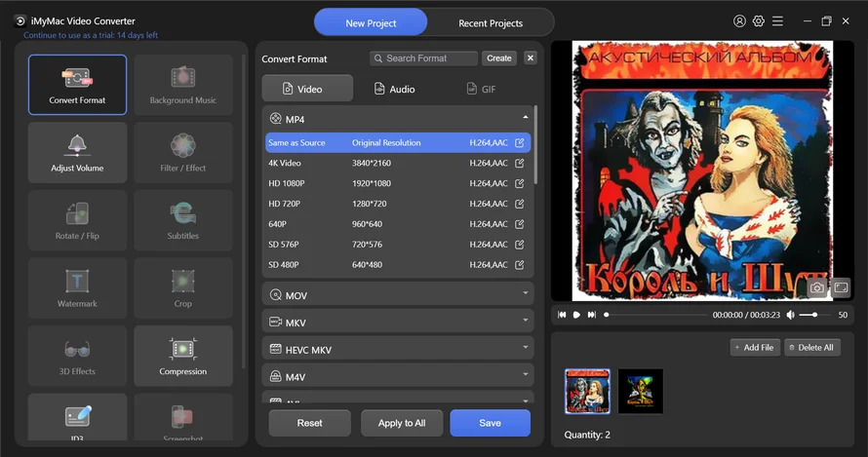868x457 pixels.
Task: Select the HD 1080P 1920*1080 row
Action: click(x=398, y=183)
